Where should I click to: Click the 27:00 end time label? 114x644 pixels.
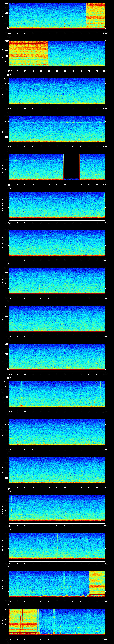105,487
